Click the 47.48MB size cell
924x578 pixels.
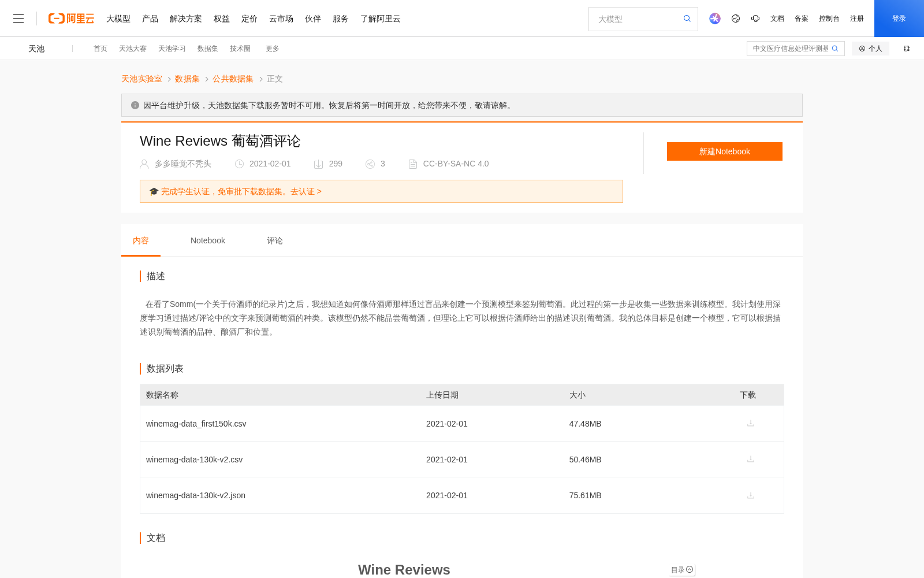586,424
